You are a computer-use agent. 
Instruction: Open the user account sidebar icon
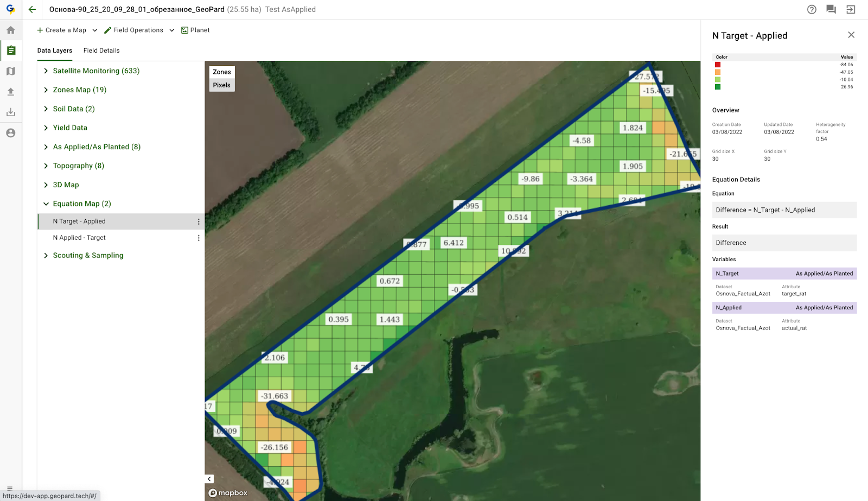(x=11, y=133)
